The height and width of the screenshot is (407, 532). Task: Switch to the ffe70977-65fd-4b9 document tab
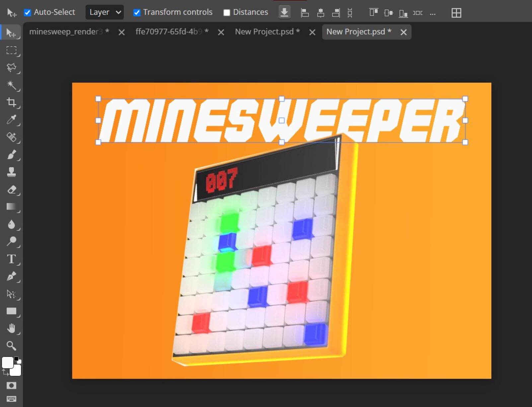coord(172,32)
